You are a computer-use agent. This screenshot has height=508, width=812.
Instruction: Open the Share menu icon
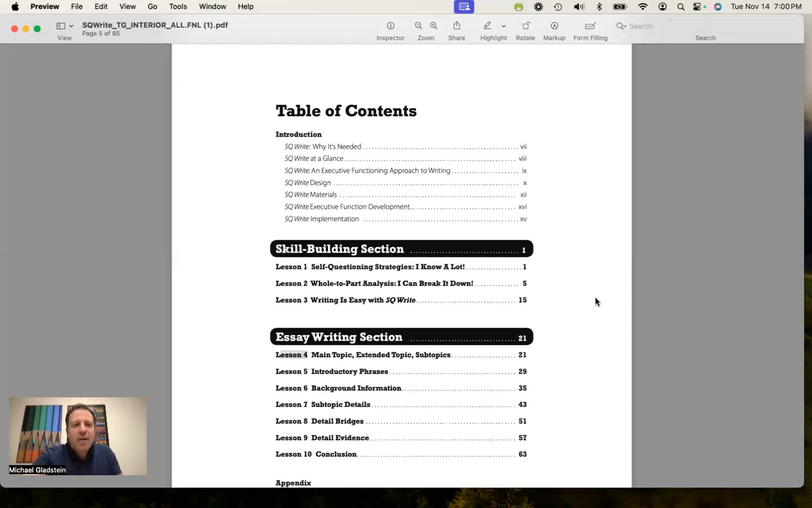click(x=457, y=26)
